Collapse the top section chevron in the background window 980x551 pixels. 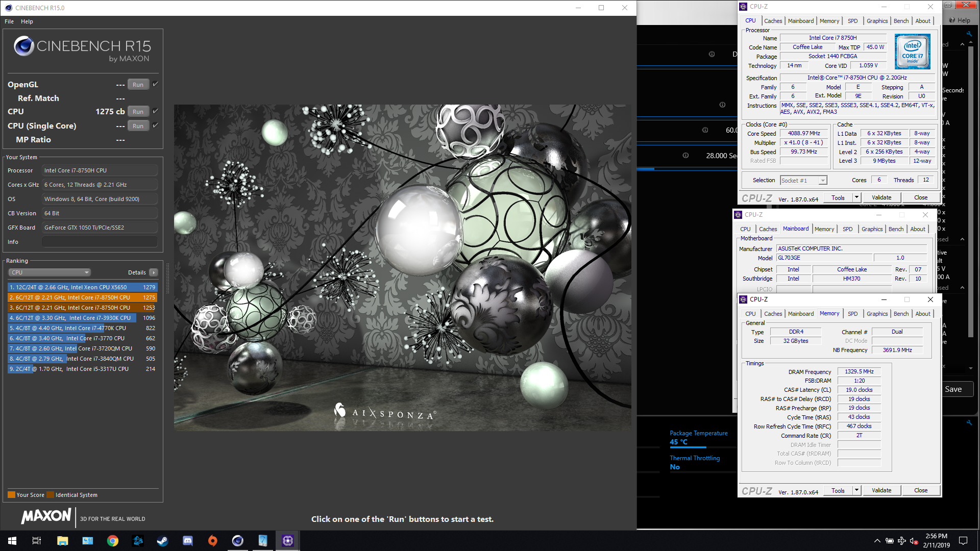962,44
